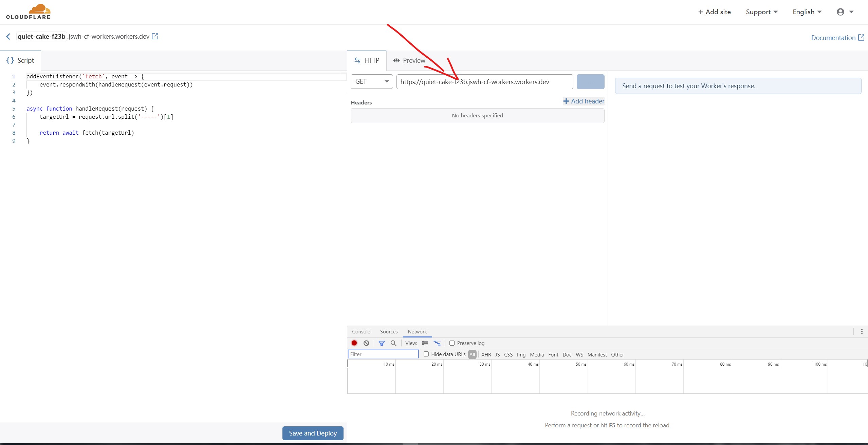Screen dimensions: 868x445
Task: Expand the Support menu
Action: pos(761,12)
